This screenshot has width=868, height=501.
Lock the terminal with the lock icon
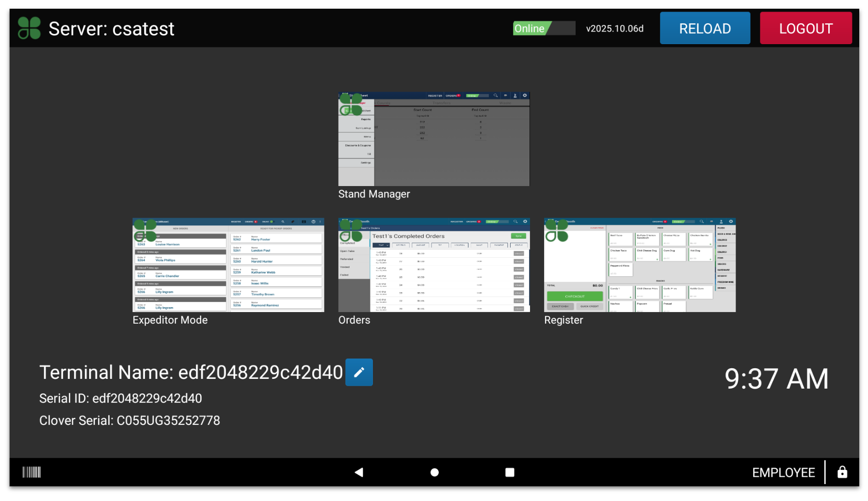coord(842,471)
